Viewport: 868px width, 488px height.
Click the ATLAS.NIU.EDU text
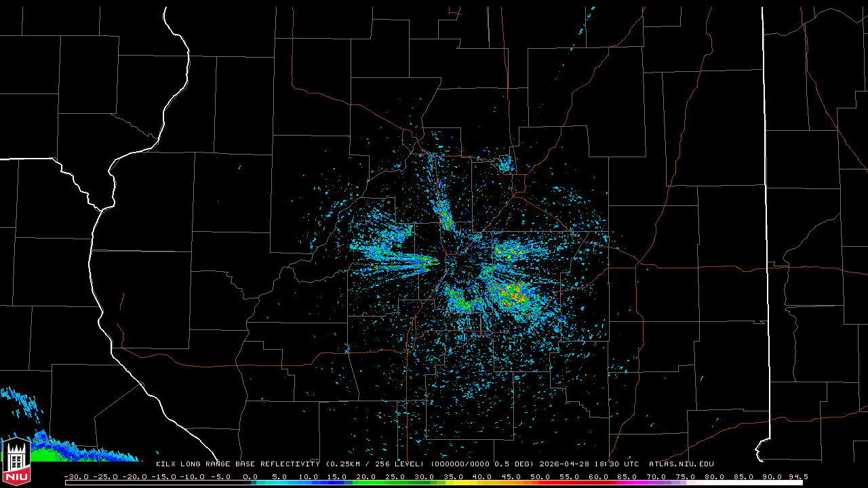[682, 464]
